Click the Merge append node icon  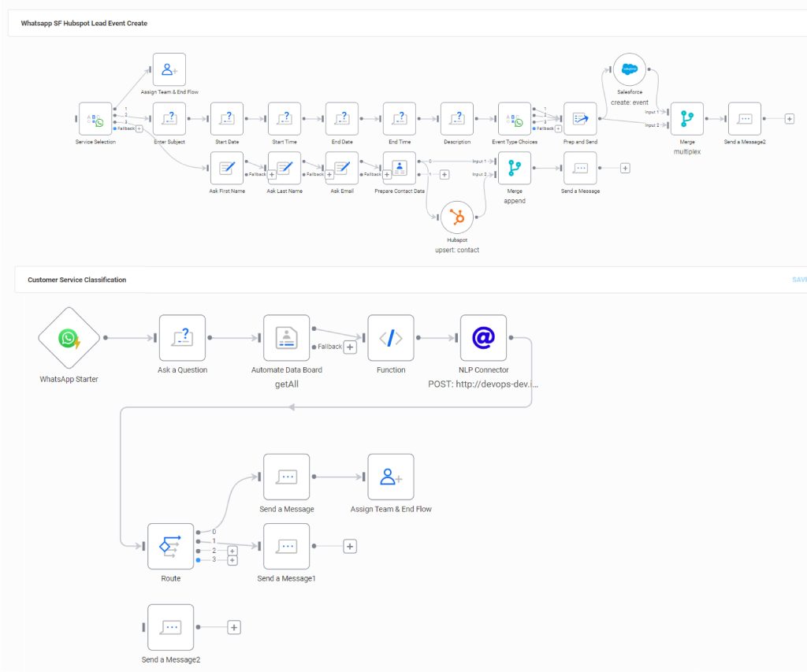click(x=514, y=168)
